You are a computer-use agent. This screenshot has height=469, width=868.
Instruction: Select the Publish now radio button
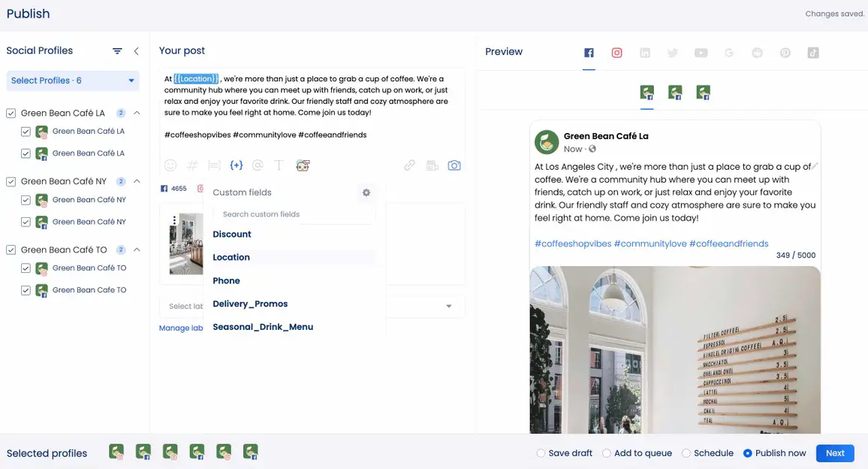748,452
